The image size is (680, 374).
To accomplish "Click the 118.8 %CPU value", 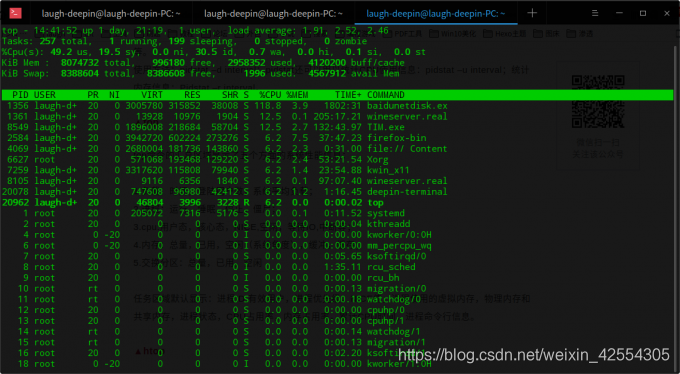I will 268,105.
